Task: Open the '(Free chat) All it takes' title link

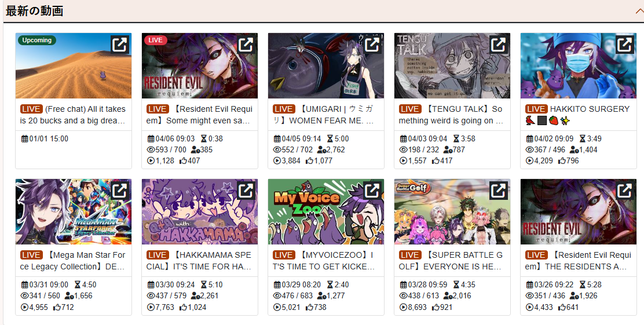Action: coord(73,115)
